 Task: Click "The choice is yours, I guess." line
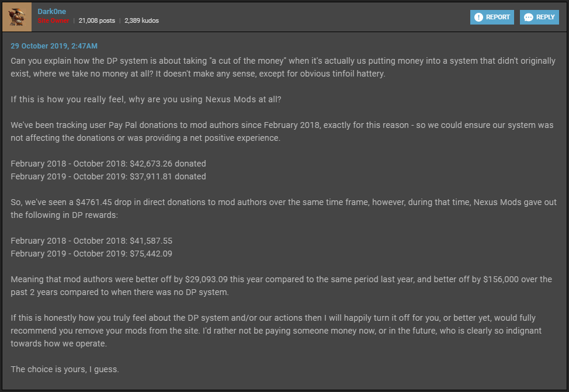(x=65, y=369)
